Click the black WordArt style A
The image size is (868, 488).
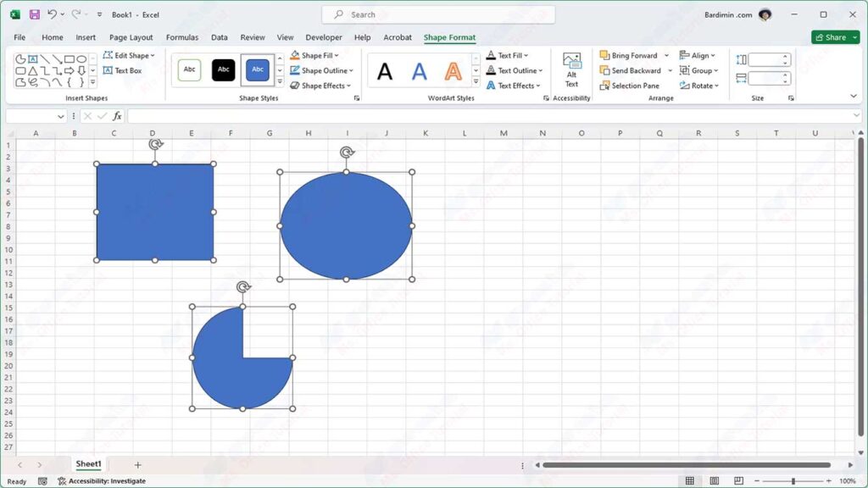point(385,69)
